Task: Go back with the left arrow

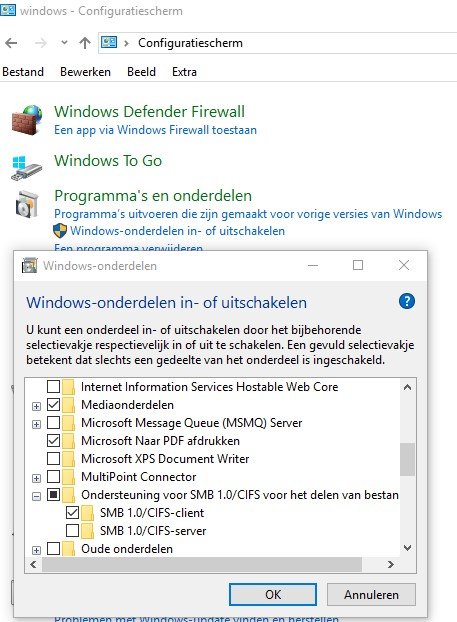Action: click(12, 43)
